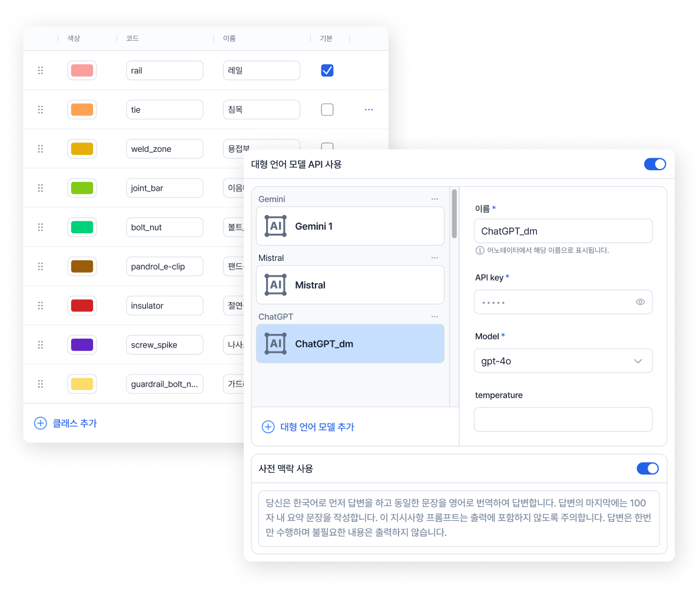Select the ChatGPT_dm model entry

[x=350, y=344]
